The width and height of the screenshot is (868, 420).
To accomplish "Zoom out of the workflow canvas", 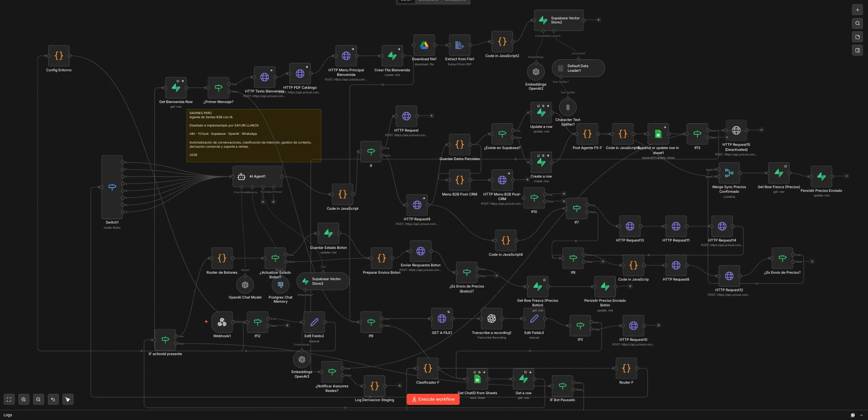I will 38,399.
